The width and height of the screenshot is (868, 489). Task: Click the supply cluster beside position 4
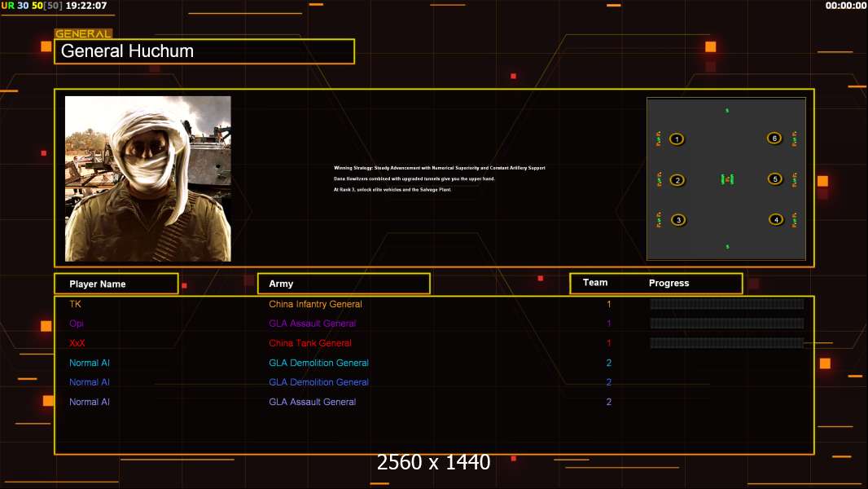click(795, 220)
